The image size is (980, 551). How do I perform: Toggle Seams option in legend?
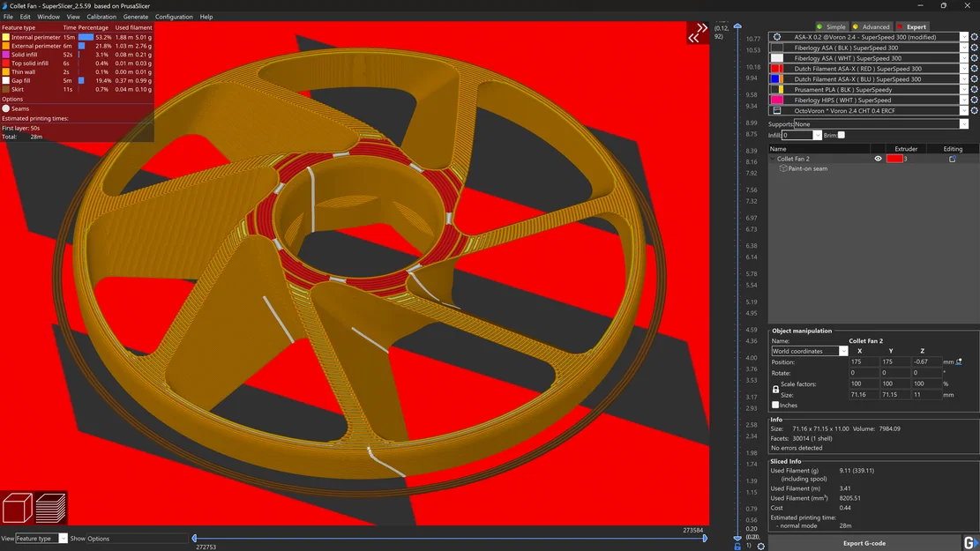click(6, 108)
